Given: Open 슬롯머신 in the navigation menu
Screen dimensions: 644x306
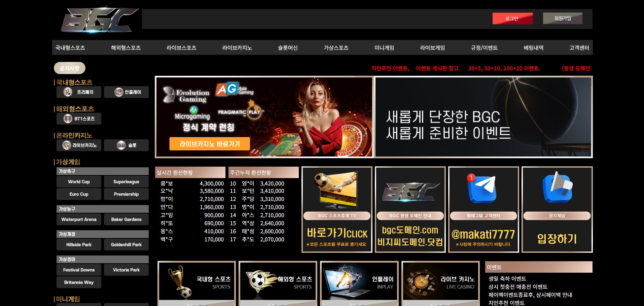Looking at the screenshot, I should pyautogui.click(x=287, y=48).
